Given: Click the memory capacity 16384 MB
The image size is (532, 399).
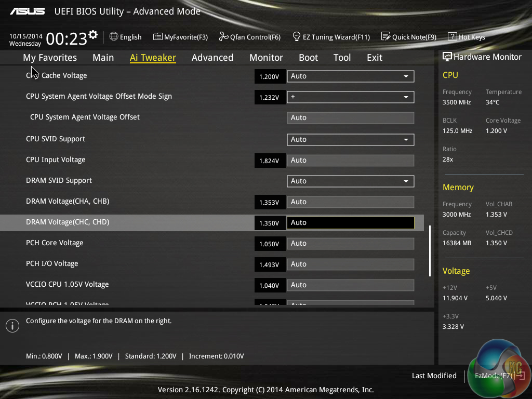Looking at the screenshot, I should pos(457,243).
